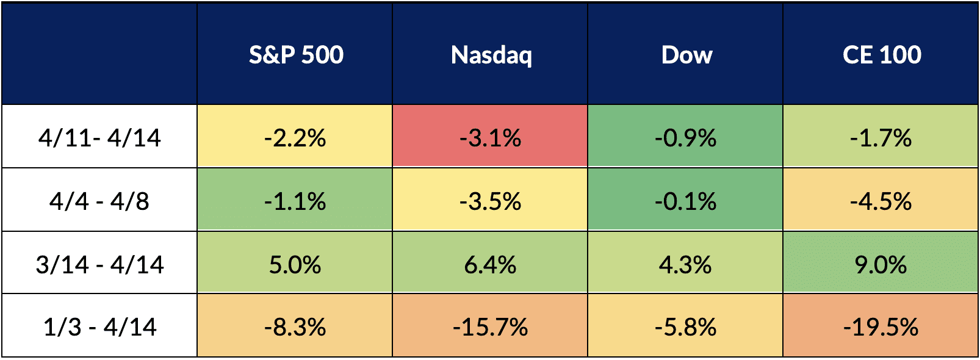The height and width of the screenshot is (360, 980).
Task: Select the -1.1% S&P 500 cell
Action: pyautogui.click(x=295, y=201)
